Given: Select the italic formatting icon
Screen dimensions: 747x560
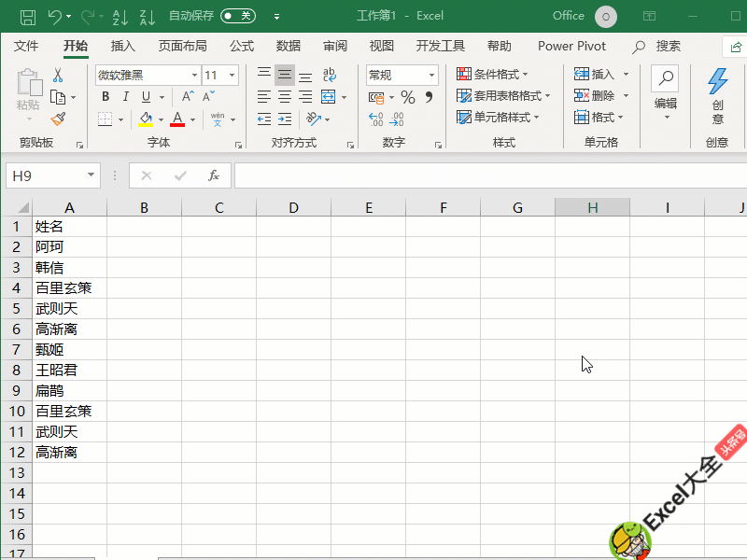Looking at the screenshot, I should 125,96.
